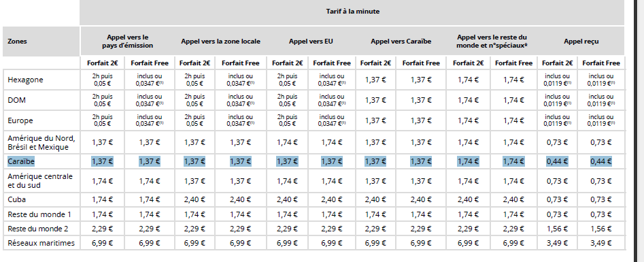
Task: Click Caraïbe row '1,37 €' pays d'émission Forfait 2€
Action: coord(102,162)
